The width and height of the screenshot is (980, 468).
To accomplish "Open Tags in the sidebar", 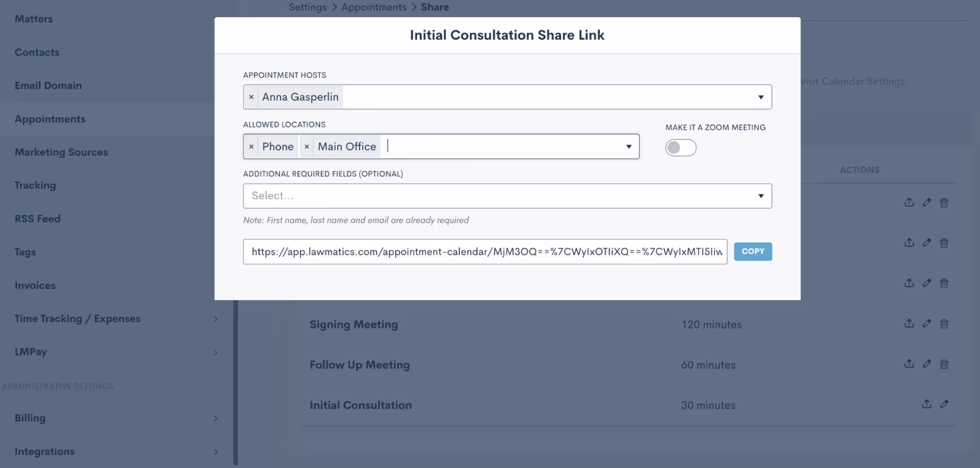I will coord(25,252).
